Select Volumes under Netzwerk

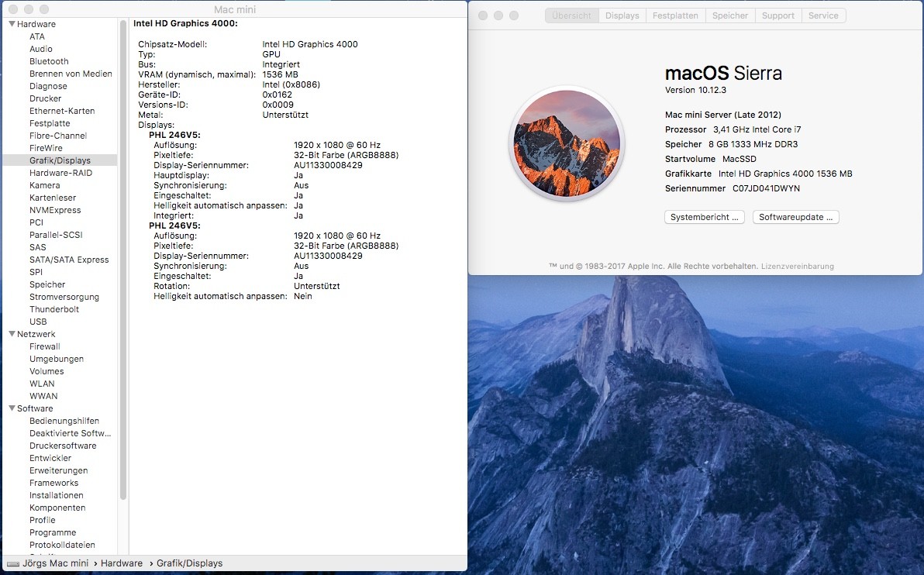point(47,371)
